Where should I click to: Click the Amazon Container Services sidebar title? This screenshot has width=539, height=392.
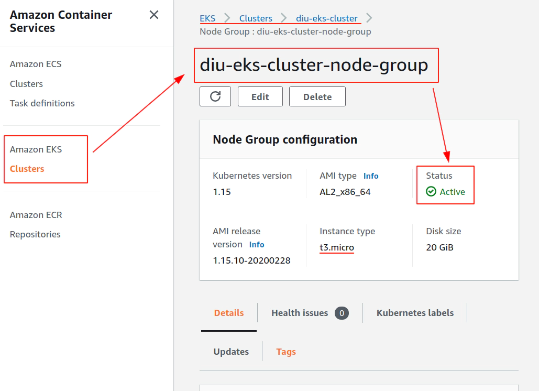pos(61,21)
